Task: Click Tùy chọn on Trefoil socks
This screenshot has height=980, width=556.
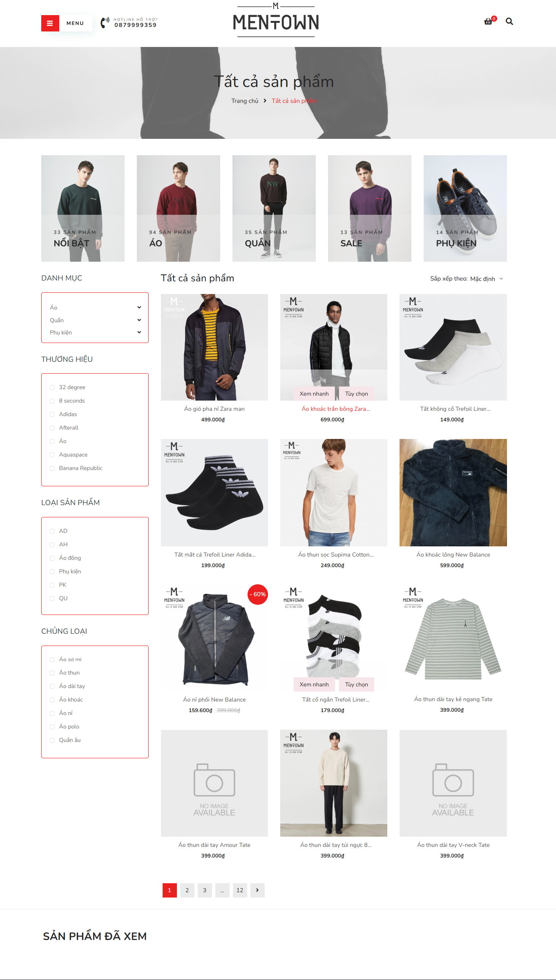Action: [x=357, y=684]
